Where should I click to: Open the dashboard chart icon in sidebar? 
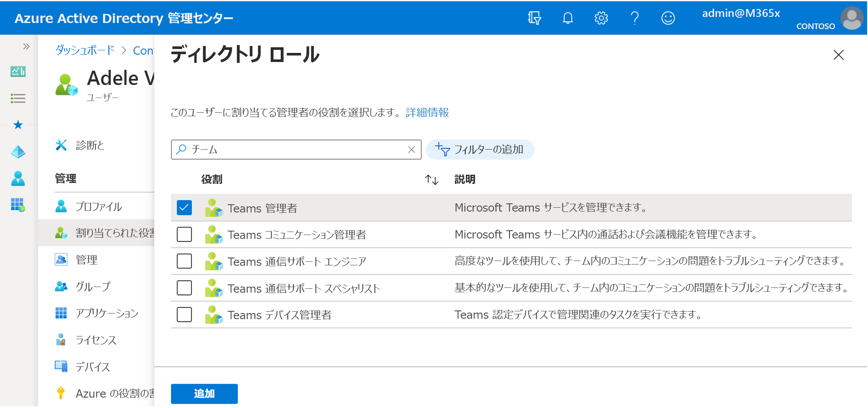tap(18, 72)
